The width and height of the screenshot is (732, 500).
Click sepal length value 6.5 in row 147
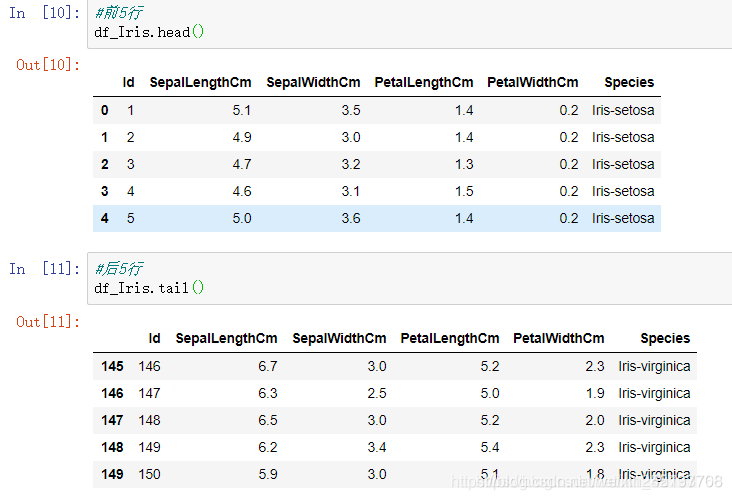click(268, 420)
